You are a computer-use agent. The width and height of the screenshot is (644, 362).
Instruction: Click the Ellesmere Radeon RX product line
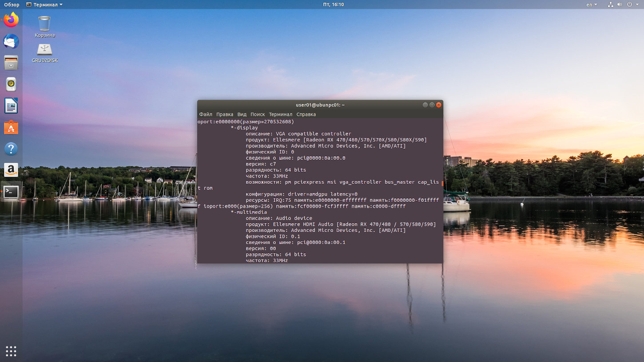point(336,140)
